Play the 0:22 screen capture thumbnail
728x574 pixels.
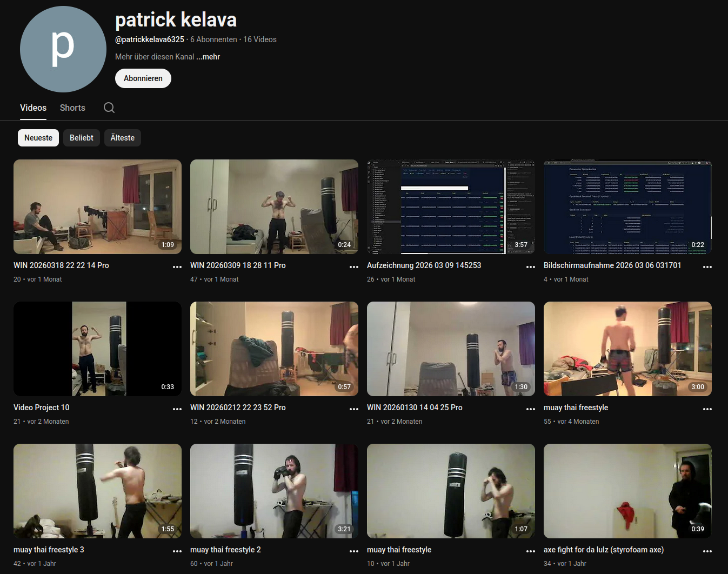pyautogui.click(x=627, y=206)
